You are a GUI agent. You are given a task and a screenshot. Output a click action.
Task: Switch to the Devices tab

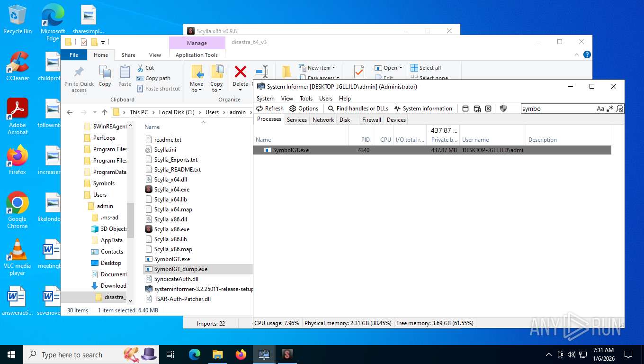click(x=396, y=120)
